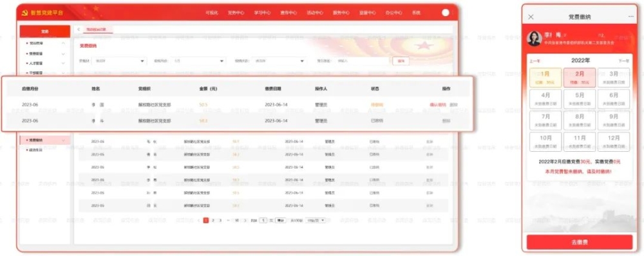
Task: Click 下一年 on mobile calendar
Action: tap(623, 60)
